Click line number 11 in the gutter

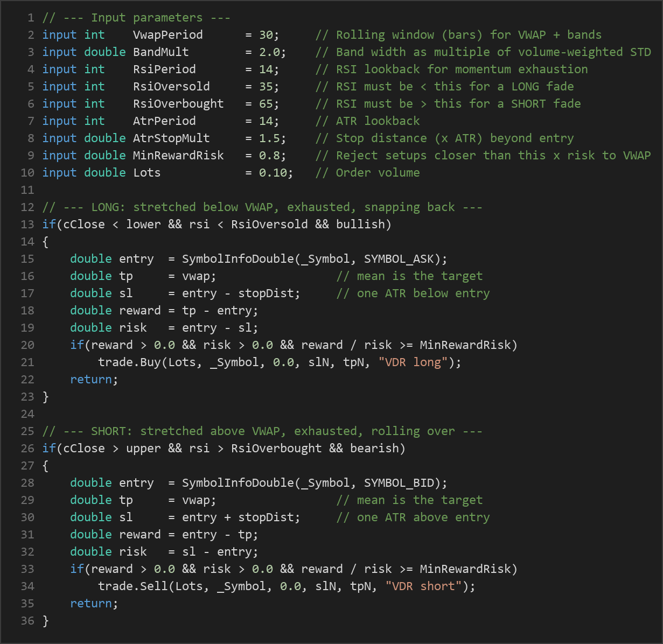coord(27,190)
